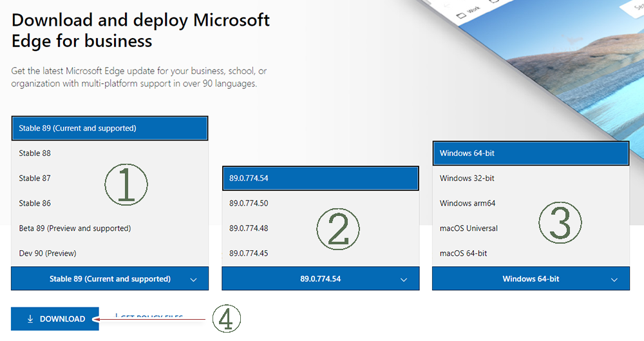The height and width of the screenshot is (341, 644).
Task: Select Stable 86 channel
Action: coord(109,203)
